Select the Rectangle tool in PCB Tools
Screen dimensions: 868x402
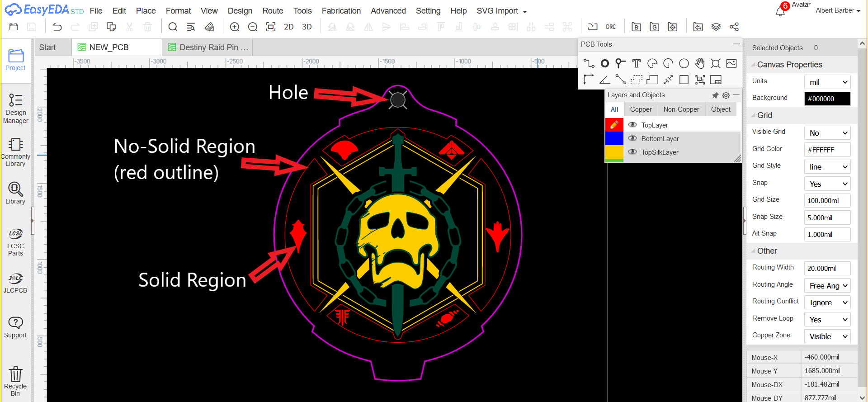coord(684,80)
